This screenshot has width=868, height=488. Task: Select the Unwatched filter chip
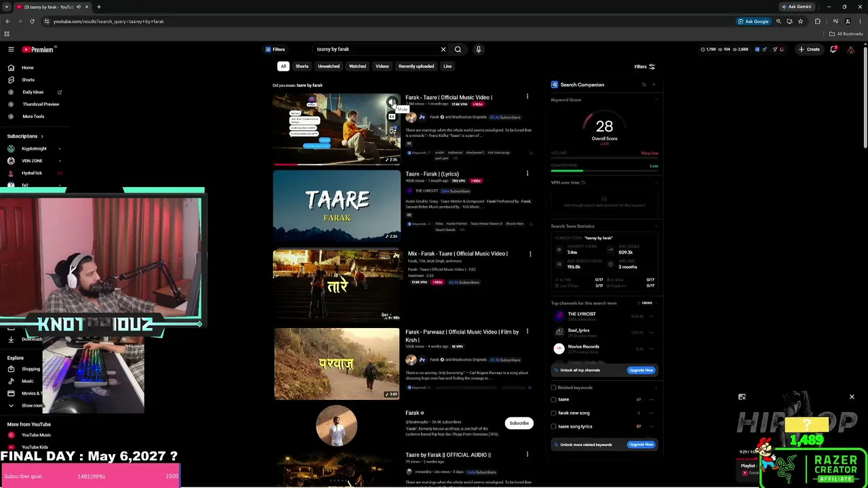pyautogui.click(x=329, y=66)
